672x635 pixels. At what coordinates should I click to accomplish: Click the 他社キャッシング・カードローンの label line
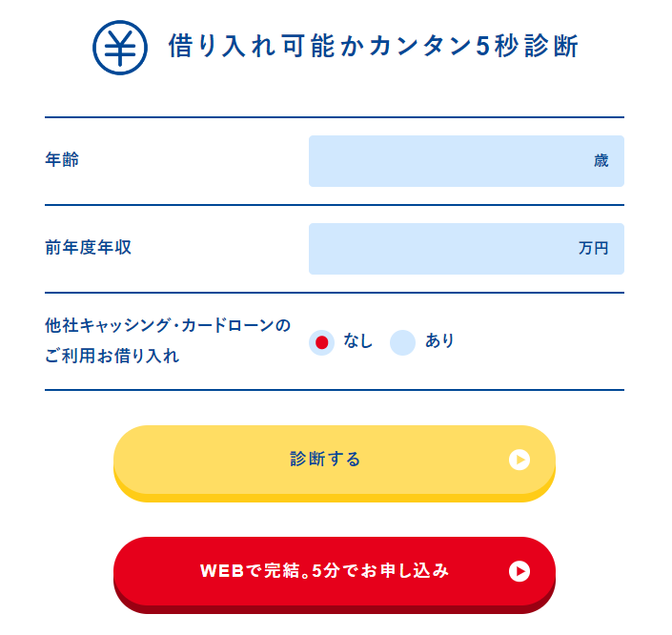[x=168, y=325]
